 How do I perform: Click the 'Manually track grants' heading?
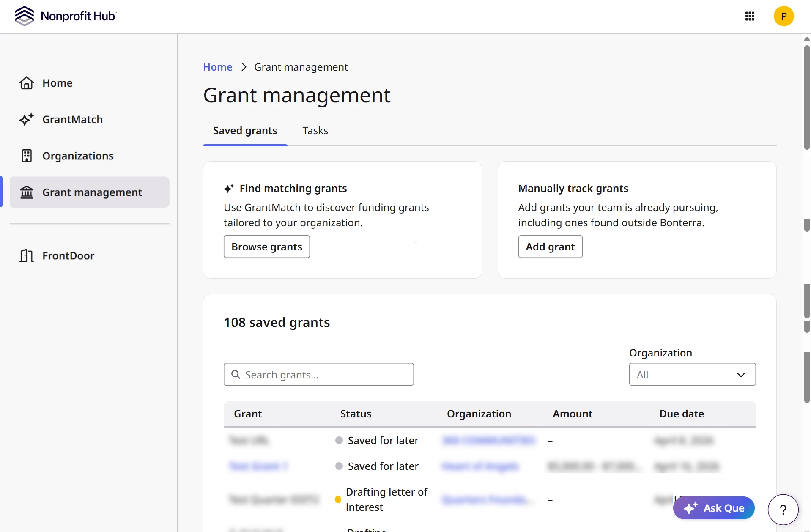point(573,188)
